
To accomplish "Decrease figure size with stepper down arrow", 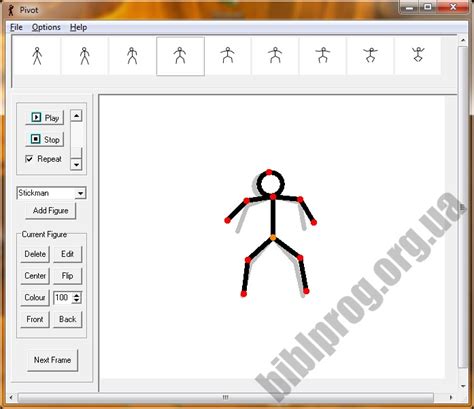I will point(77,300).
